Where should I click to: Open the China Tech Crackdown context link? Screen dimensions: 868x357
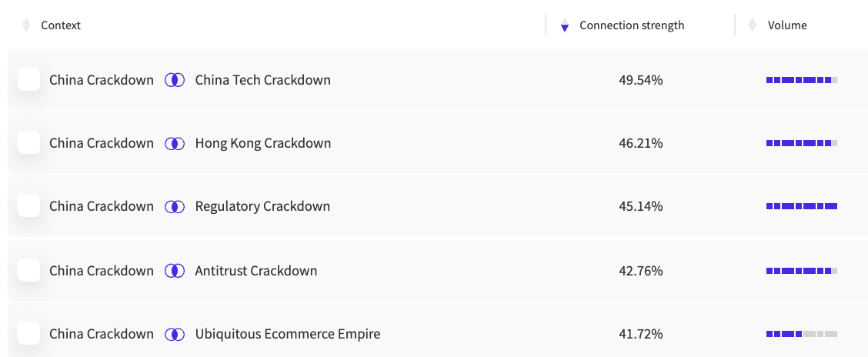(x=263, y=80)
